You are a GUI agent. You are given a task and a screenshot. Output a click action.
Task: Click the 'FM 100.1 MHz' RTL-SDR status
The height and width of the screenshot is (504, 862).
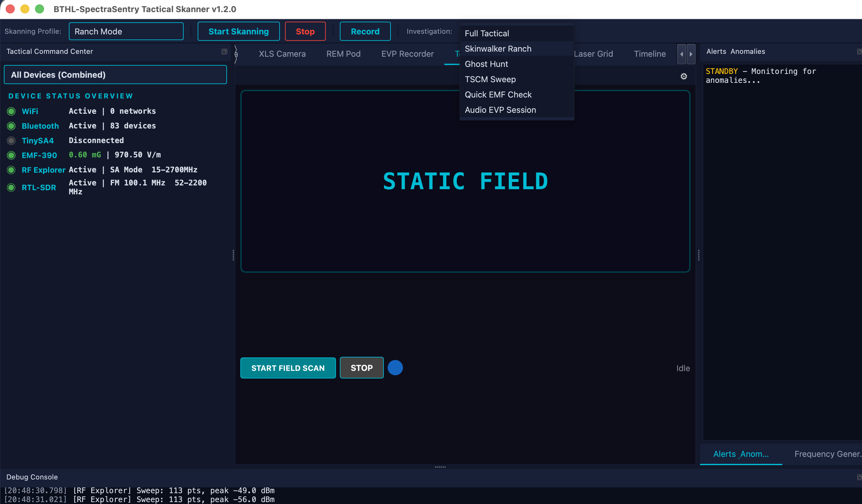(137, 183)
